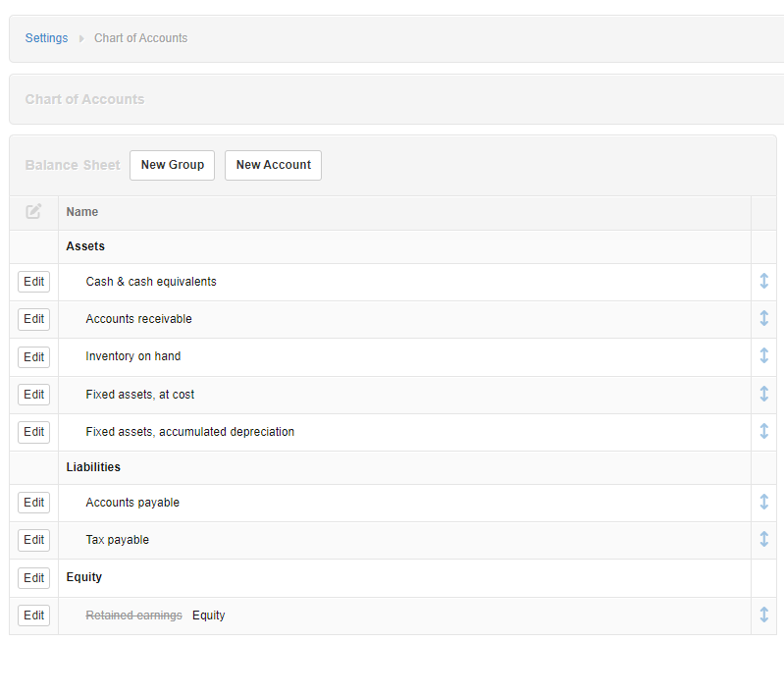The height and width of the screenshot is (696, 784).
Task: Edit the Inventory on hand account
Action: (33, 357)
